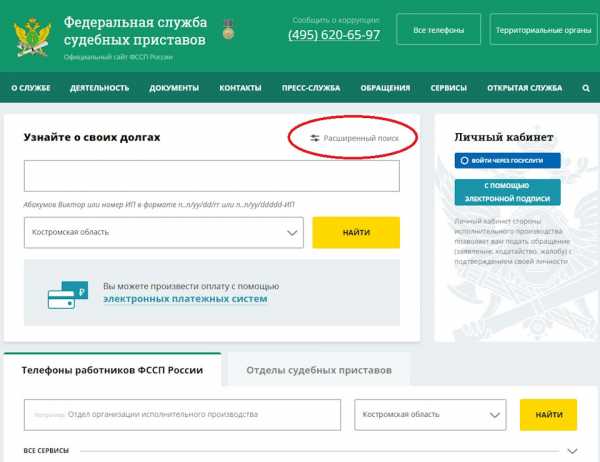Image resolution: width=600 pixels, height=462 pixels.
Task: Click 'С помощью электронной подписи' button
Action: pos(507,192)
